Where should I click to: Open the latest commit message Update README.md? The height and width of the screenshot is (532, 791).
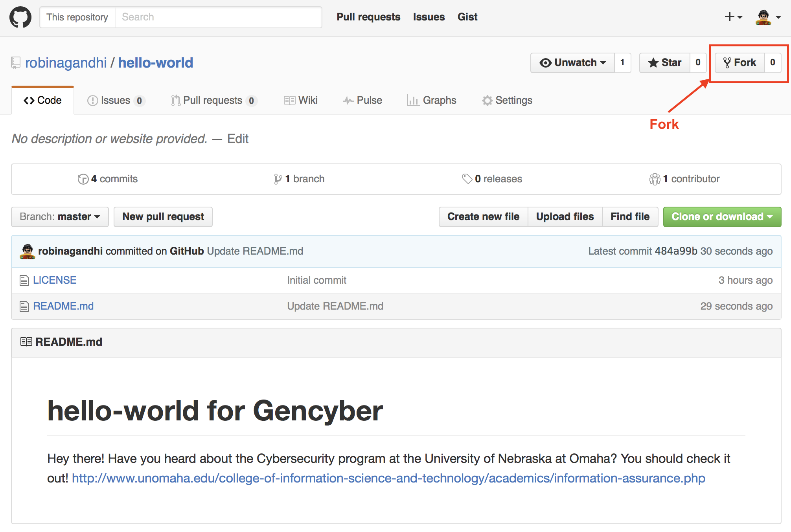coord(255,251)
